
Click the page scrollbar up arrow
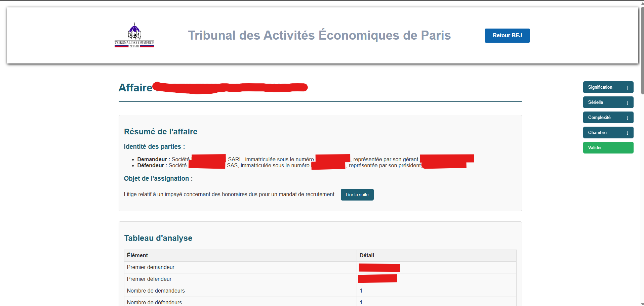point(642,2)
